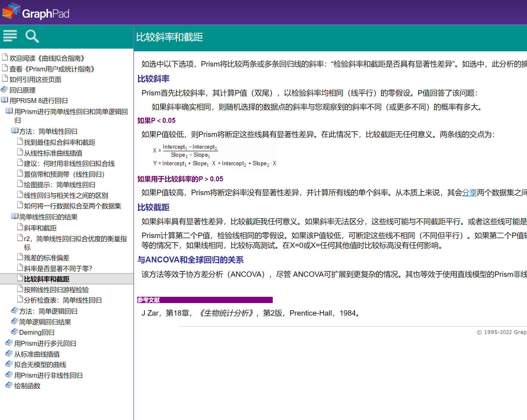
Task: Open 线性回归与相关性之间的区别 page
Action: (66, 195)
